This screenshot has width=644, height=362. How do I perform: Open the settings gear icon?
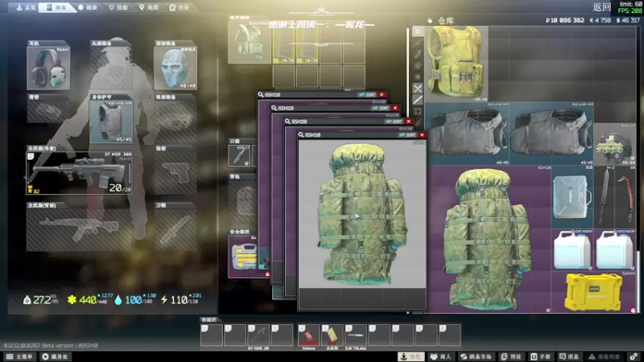(x=634, y=356)
